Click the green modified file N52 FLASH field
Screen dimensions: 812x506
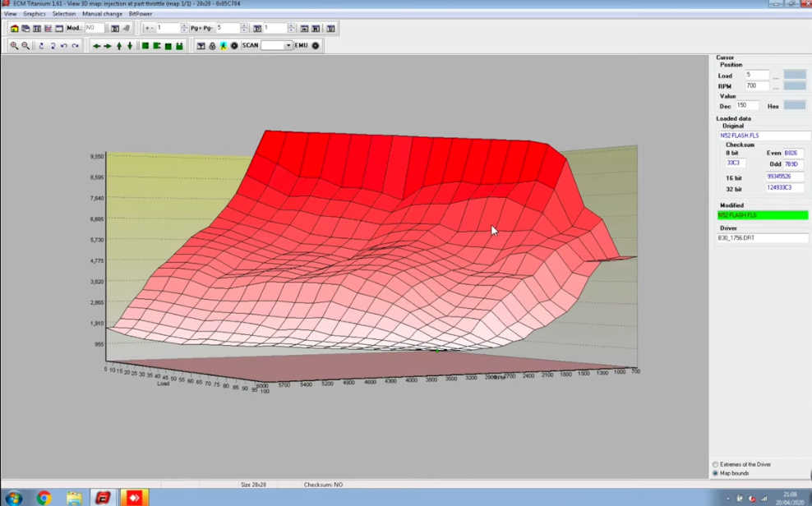coord(763,214)
